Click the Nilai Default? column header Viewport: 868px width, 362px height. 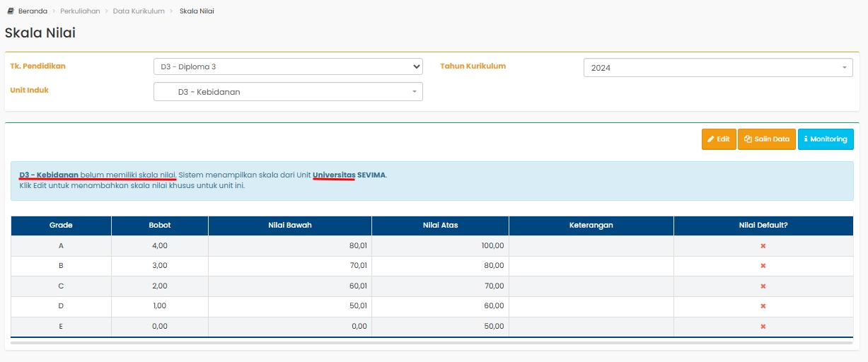click(763, 226)
